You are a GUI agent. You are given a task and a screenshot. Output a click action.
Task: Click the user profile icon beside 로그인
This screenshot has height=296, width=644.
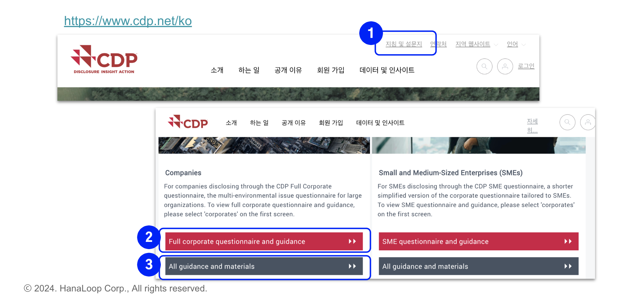tap(505, 67)
